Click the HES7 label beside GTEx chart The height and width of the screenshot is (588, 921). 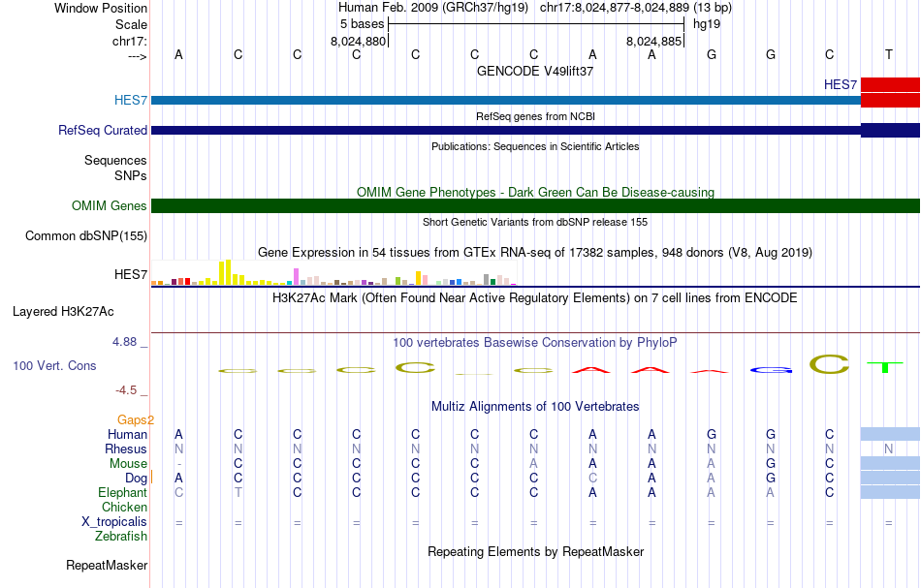(x=131, y=275)
